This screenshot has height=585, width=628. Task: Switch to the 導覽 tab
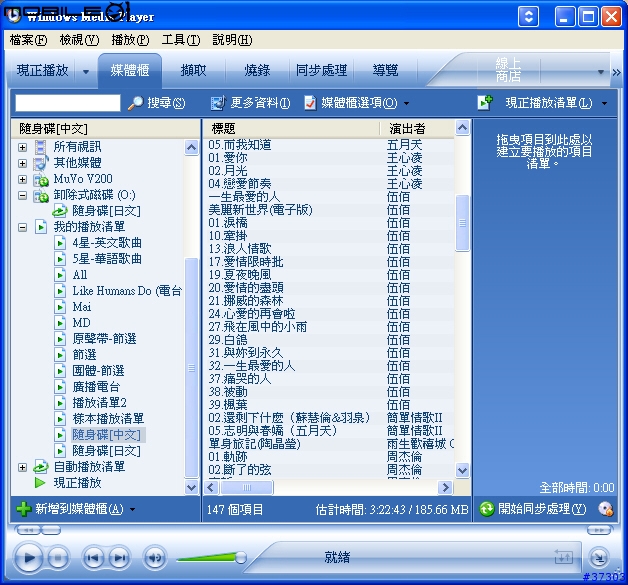(385, 71)
